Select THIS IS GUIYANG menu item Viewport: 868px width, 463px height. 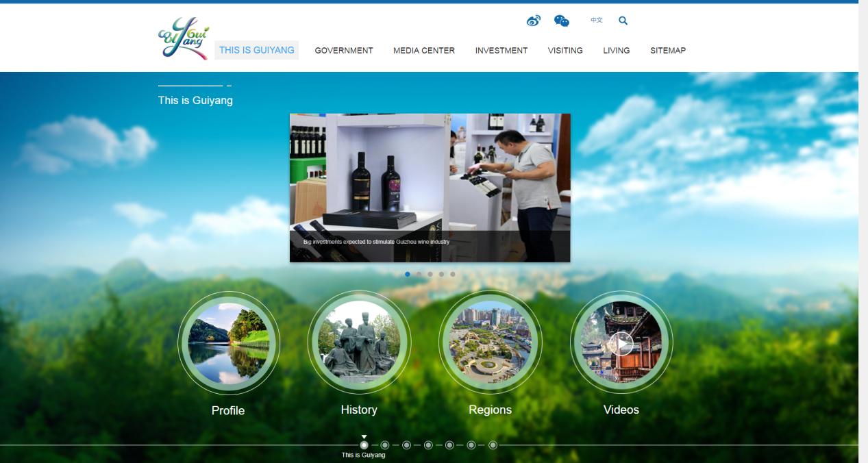[256, 50]
